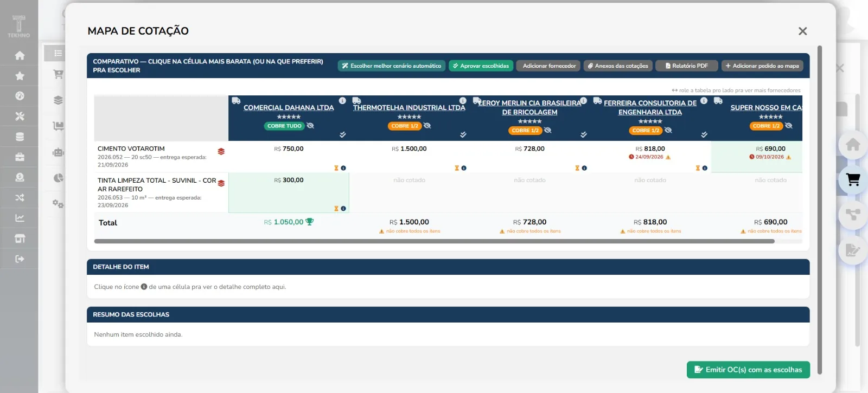Open detail icon in R$ 750,00 cement cell
Viewport: 868px width, 393px height.
tap(343, 168)
